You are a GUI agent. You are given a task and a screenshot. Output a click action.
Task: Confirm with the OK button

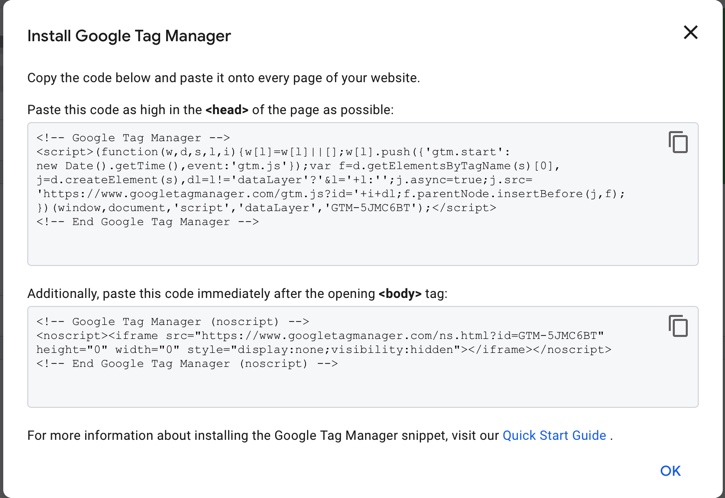(670, 471)
